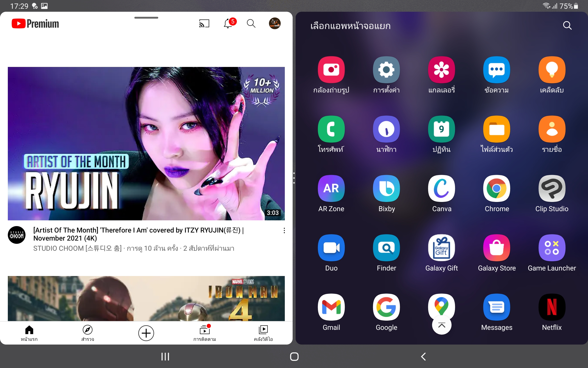
Task: Open the Library tab (คลังวิดีโอ)
Action: (x=263, y=333)
